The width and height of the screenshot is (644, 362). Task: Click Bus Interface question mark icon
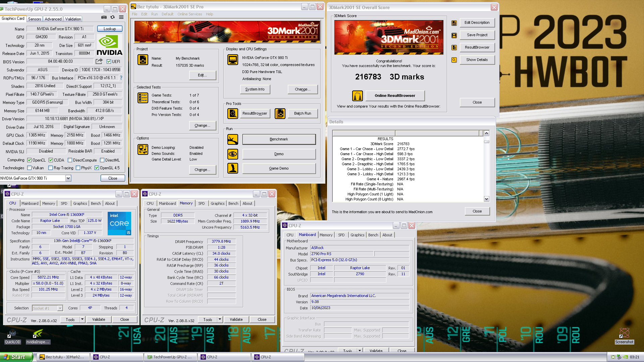tap(121, 78)
